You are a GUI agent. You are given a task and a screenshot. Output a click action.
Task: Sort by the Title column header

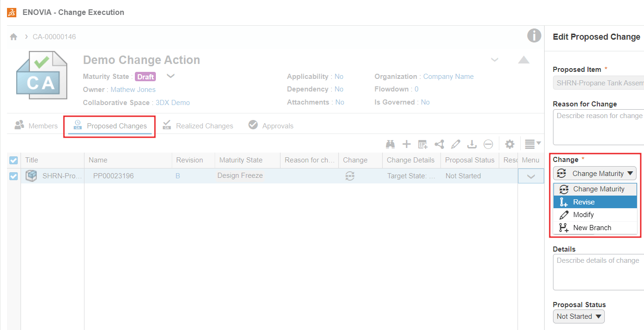click(x=52, y=160)
